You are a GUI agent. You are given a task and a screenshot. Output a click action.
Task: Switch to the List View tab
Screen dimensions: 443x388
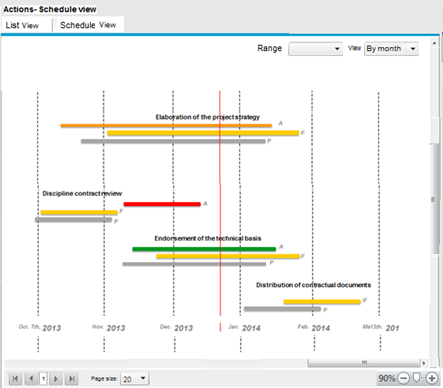(x=22, y=25)
